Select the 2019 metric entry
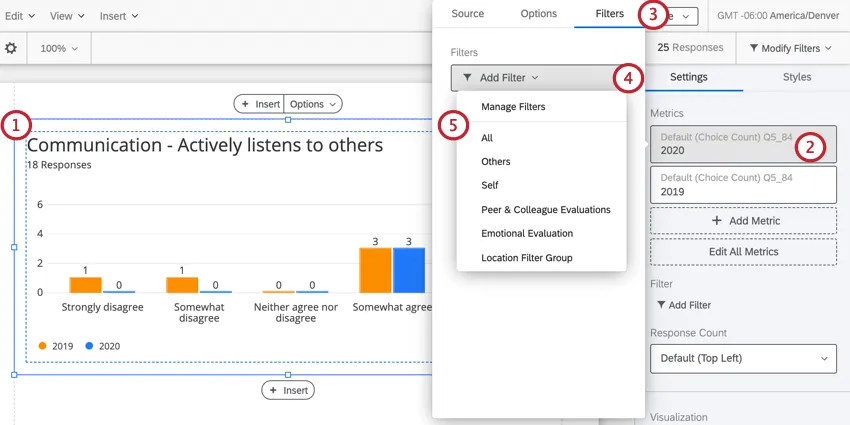The height and width of the screenshot is (425, 850). 743,185
